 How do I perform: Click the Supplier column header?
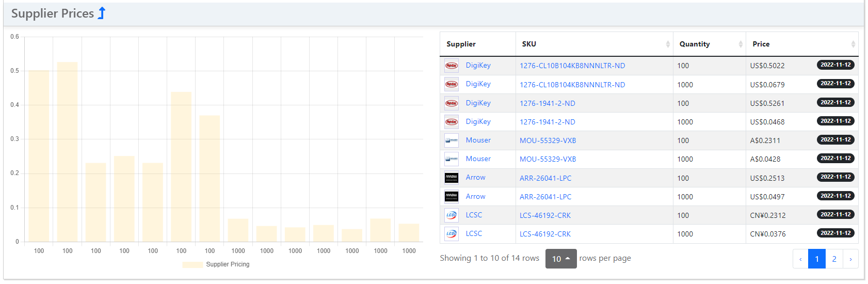461,44
